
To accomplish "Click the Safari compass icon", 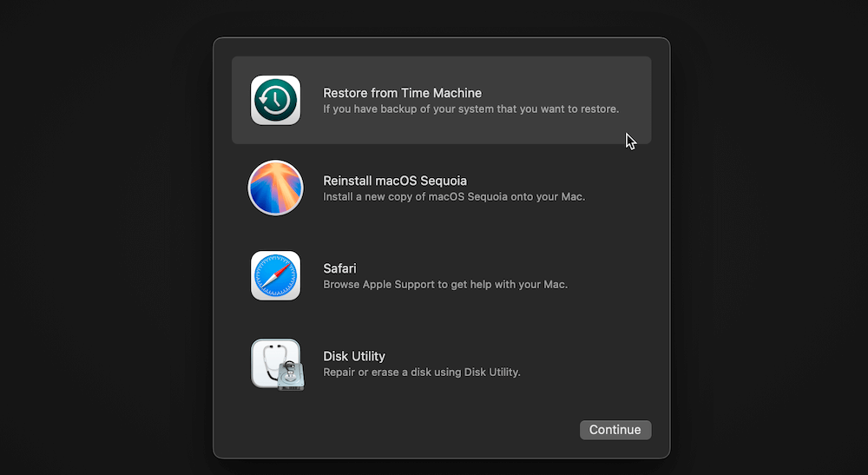I will (x=276, y=275).
